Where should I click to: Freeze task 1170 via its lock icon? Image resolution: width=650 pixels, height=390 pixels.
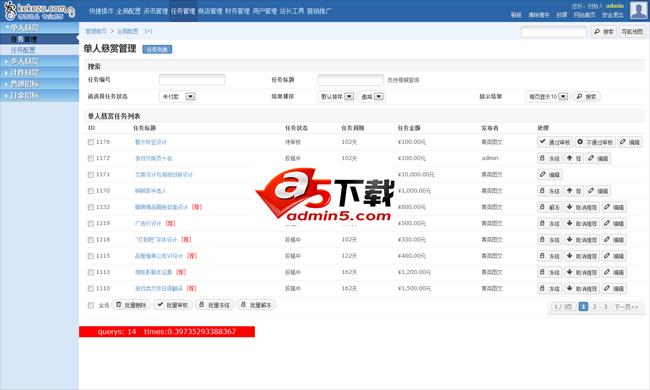point(542,191)
